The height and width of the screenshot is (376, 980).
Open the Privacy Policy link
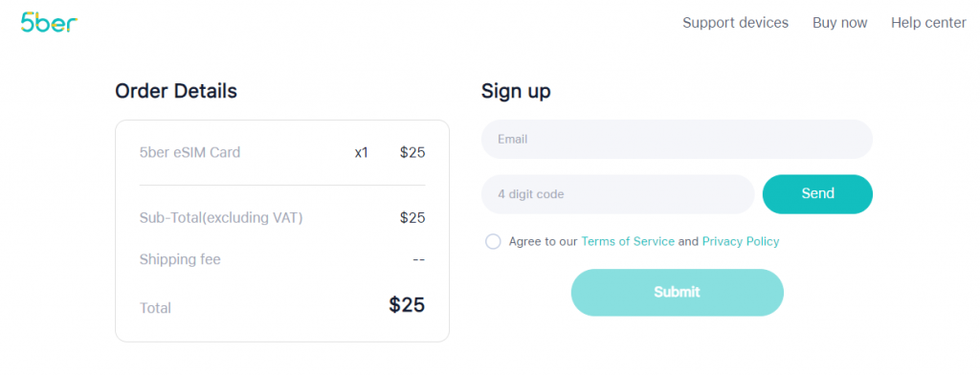741,242
